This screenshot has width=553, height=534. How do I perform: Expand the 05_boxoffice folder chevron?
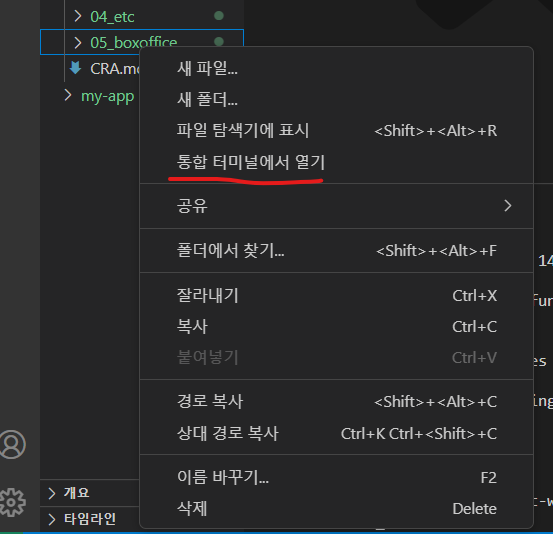(78, 42)
